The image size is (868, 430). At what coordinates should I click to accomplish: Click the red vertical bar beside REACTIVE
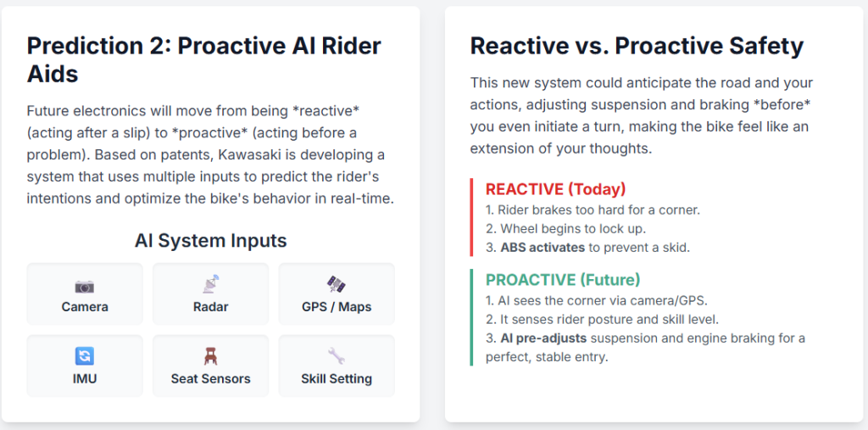pos(471,217)
